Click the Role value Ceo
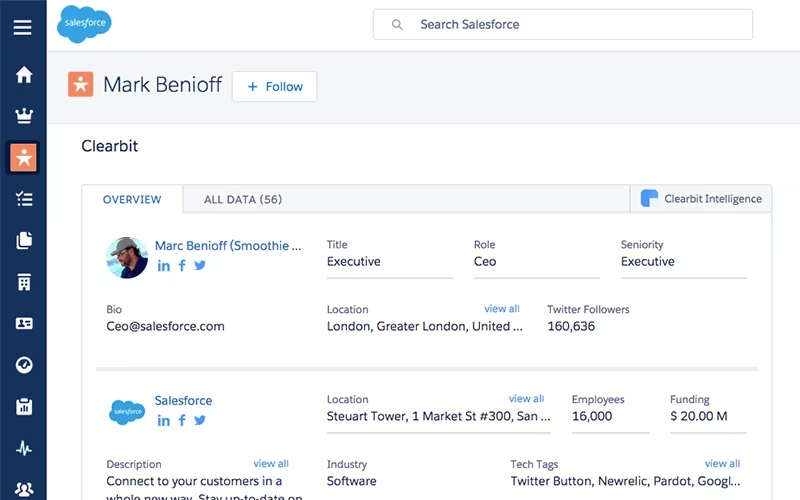800x500 pixels. 485,262
